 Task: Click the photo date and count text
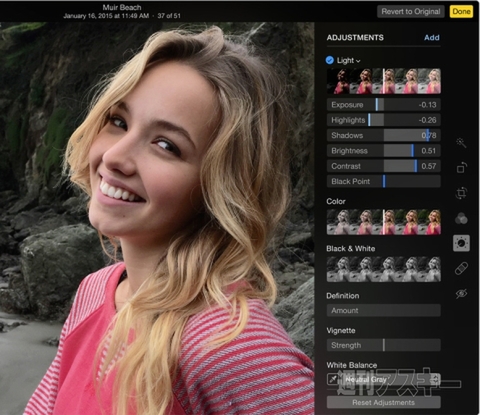click(122, 16)
